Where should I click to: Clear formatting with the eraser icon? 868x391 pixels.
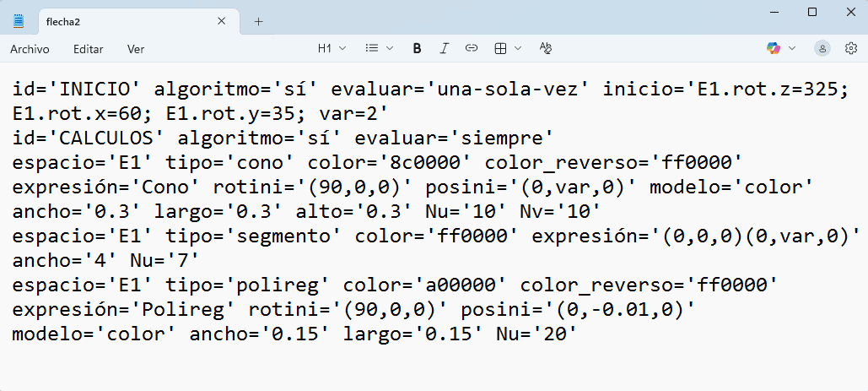pyautogui.click(x=546, y=49)
